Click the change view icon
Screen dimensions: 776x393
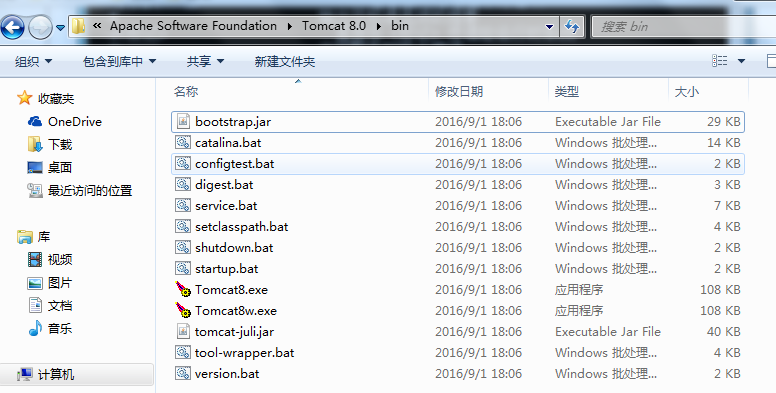[x=720, y=61]
